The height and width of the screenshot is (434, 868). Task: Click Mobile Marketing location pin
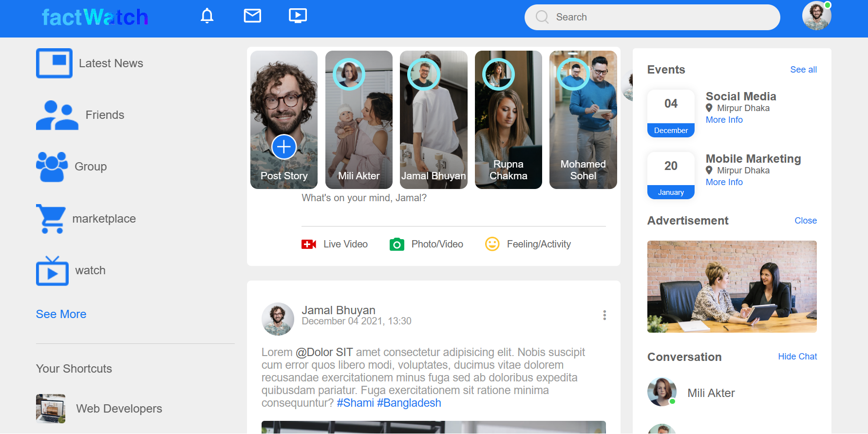coord(709,170)
